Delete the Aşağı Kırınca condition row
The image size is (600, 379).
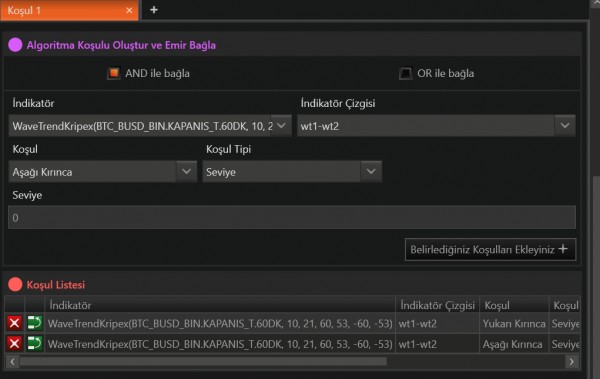tap(15, 343)
